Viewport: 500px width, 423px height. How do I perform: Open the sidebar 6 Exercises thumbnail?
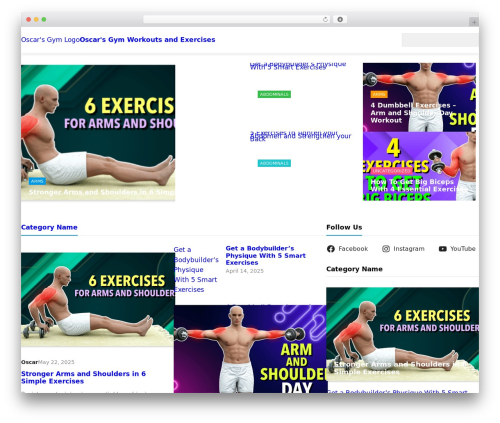[402, 334]
